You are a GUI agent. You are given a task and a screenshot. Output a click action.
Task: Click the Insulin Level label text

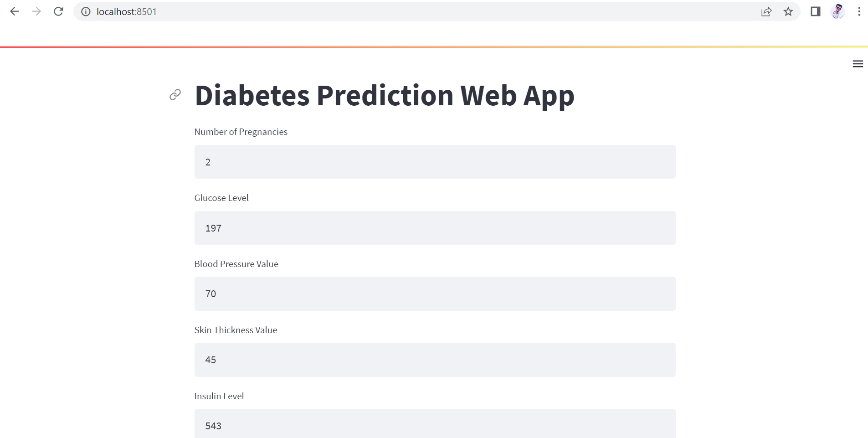(x=219, y=396)
